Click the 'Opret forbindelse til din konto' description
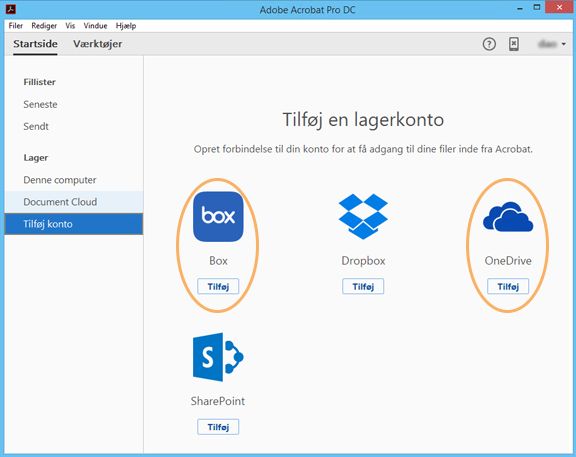 click(x=363, y=150)
